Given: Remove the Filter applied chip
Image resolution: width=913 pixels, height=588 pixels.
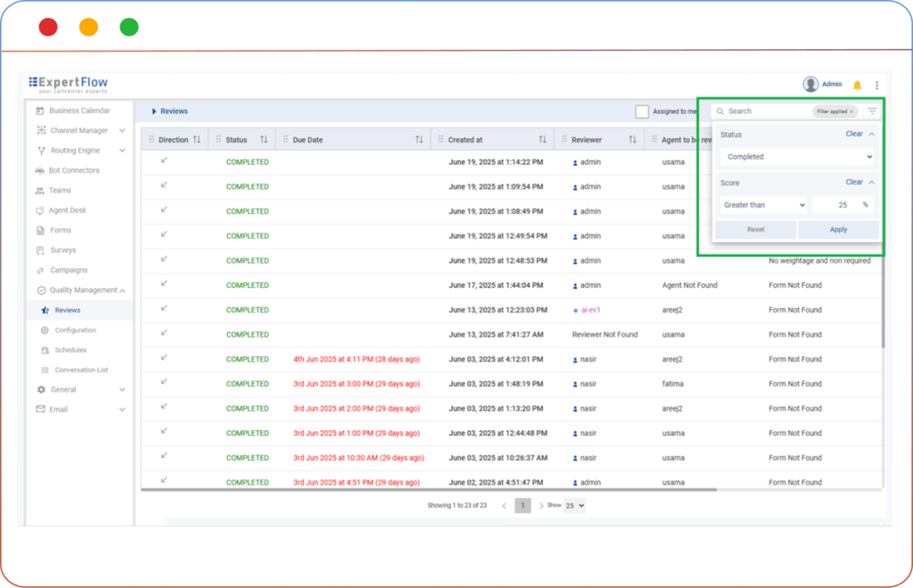Looking at the screenshot, I should [x=851, y=111].
